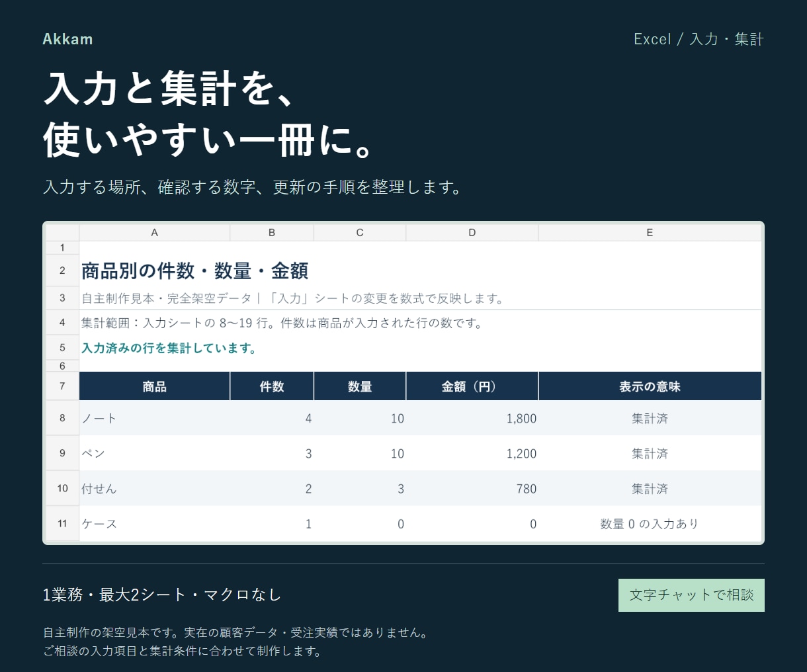
Task: Select column D header
Action: pyautogui.click(x=472, y=233)
